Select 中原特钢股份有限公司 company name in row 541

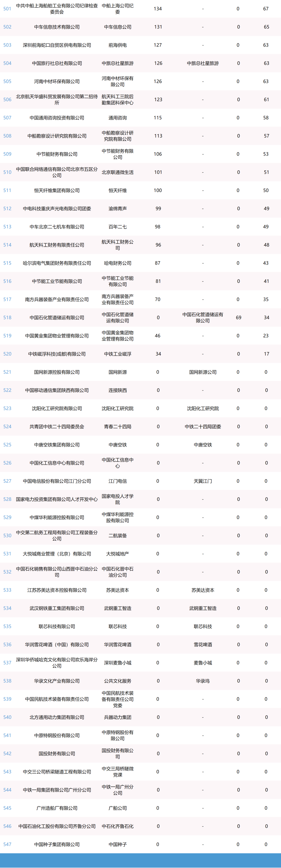coord(57,736)
